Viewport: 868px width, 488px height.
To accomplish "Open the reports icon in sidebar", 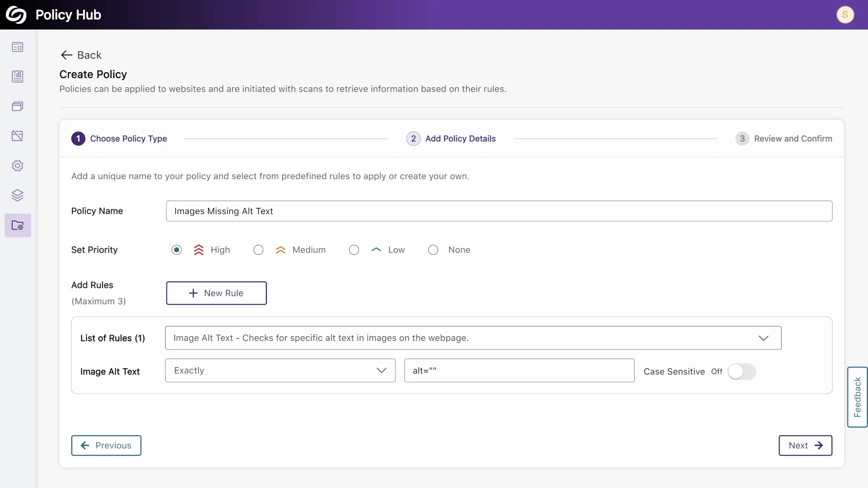I will tap(17, 77).
